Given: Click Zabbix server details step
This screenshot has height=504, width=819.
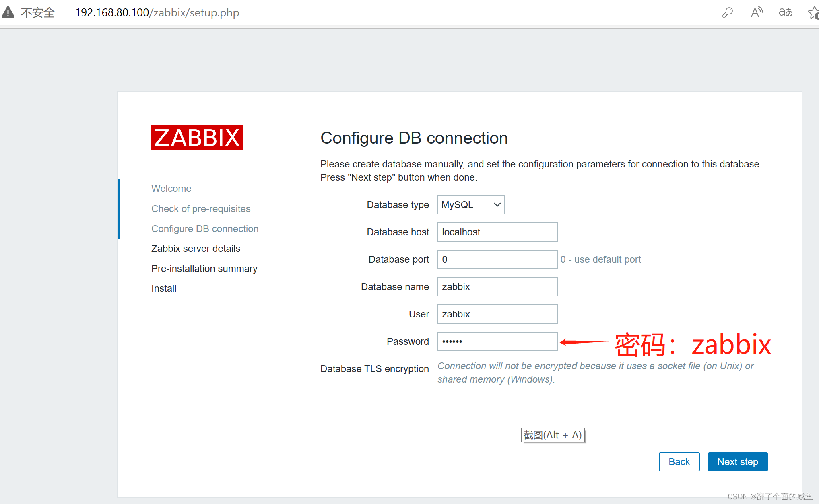Looking at the screenshot, I should coord(196,249).
